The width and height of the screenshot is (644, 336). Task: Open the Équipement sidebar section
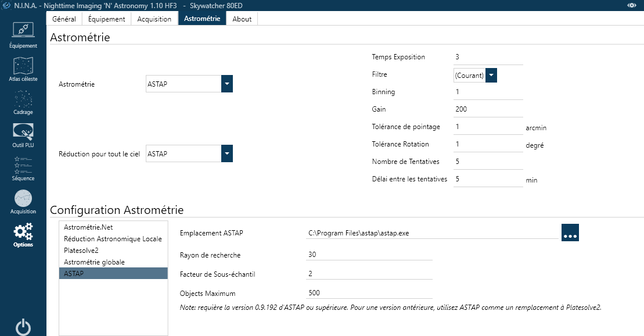tap(23, 34)
